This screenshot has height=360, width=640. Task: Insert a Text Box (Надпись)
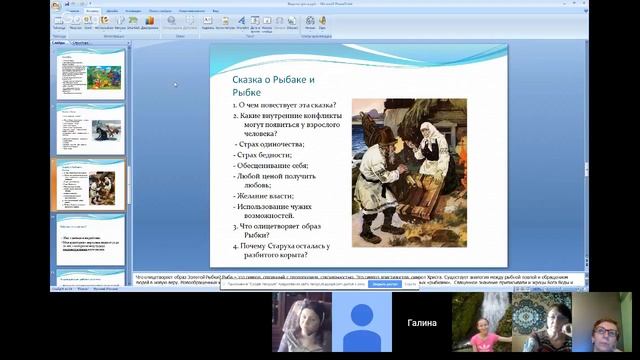[208, 22]
